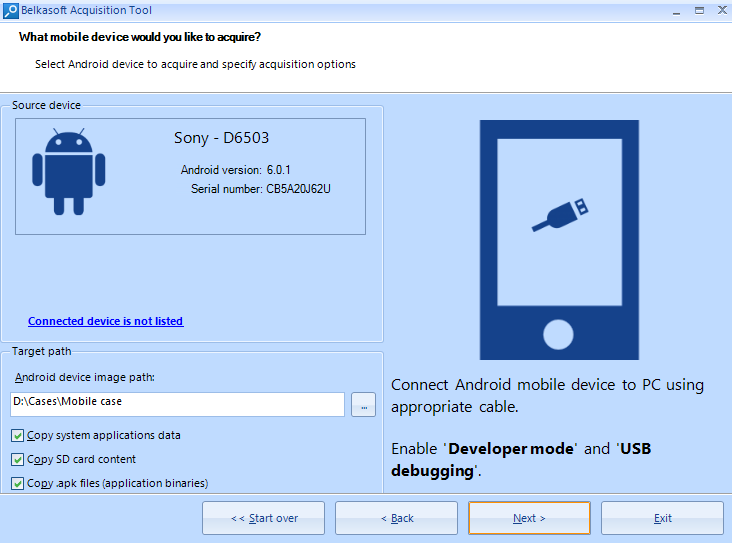Toggle Copy .apk files checkbox

[18, 483]
